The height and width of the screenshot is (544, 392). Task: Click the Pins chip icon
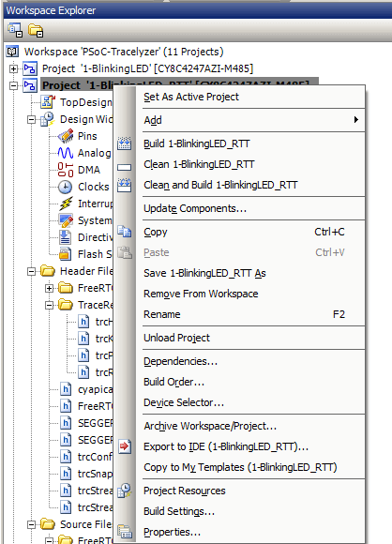(x=66, y=136)
